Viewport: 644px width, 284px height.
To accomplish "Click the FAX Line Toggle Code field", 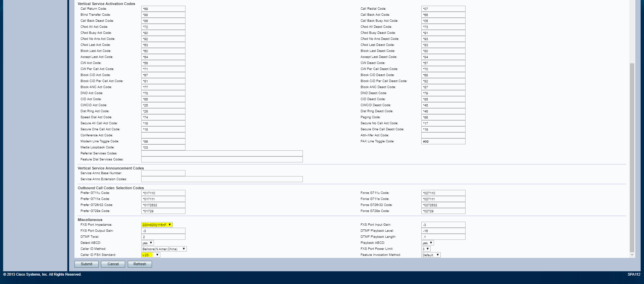I will click(x=443, y=141).
